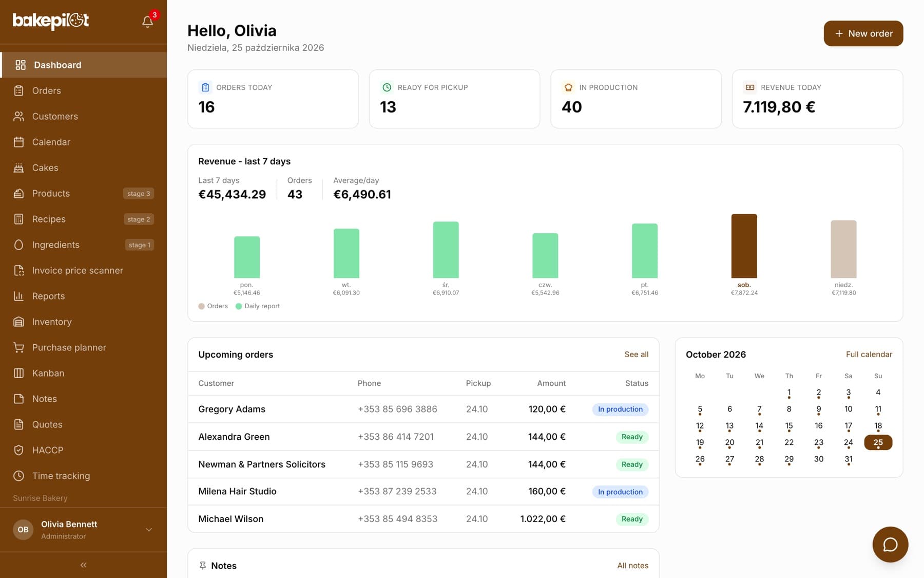This screenshot has height=578, width=924.
Task: Open Gregory Adams order row
Action: pos(423,409)
